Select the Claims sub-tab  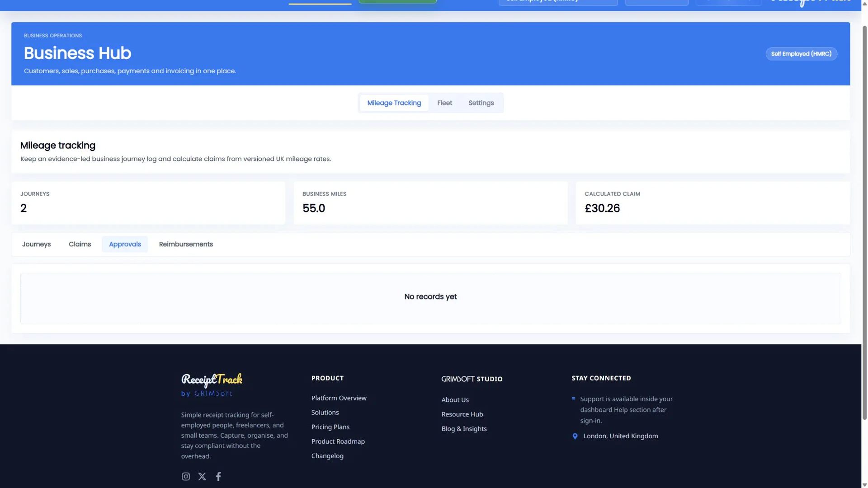pyautogui.click(x=80, y=244)
